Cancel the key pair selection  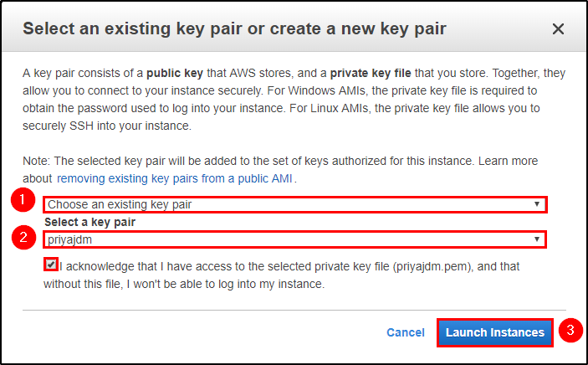406,332
